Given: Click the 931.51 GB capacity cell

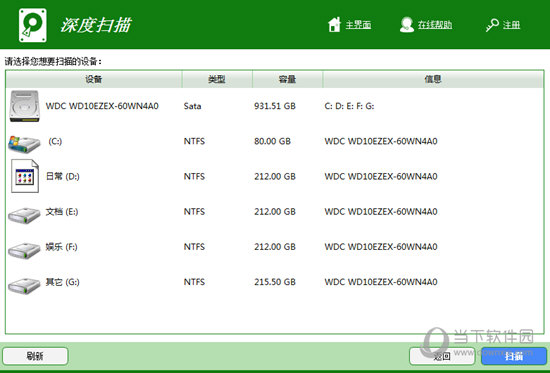Looking at the screenshot, I should [x=275, y=106].
